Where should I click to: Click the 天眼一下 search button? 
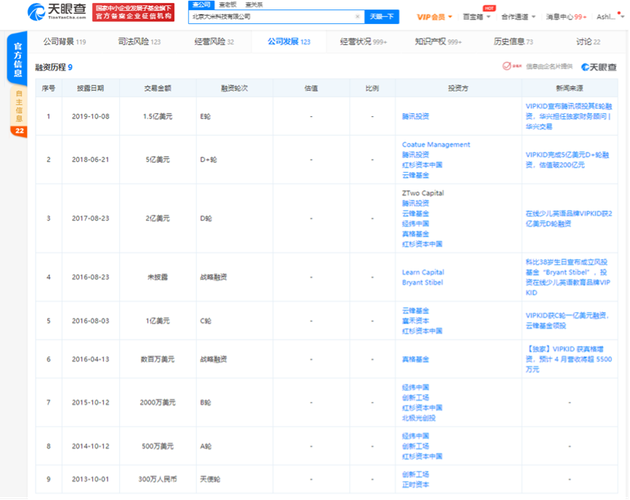381,17
